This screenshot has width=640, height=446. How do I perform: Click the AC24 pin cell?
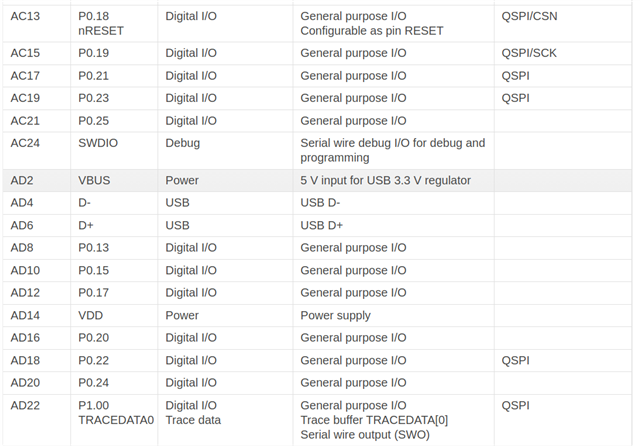(26, 143)
